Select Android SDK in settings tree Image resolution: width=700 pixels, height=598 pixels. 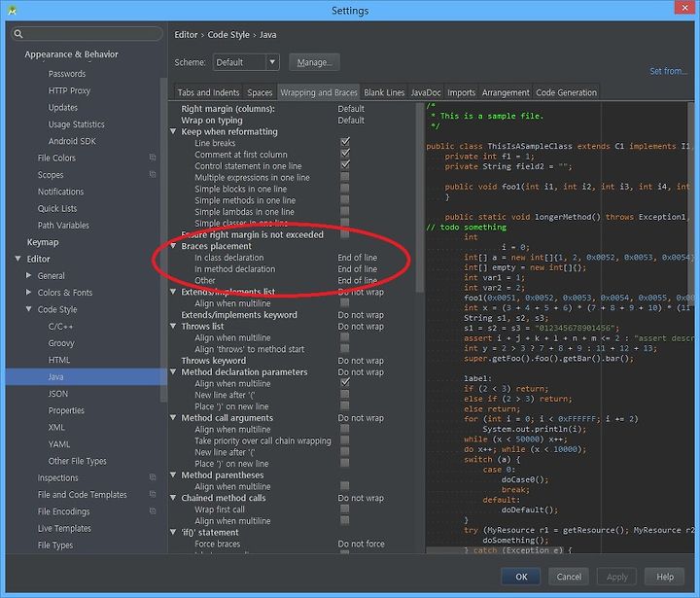pos(72,141)
